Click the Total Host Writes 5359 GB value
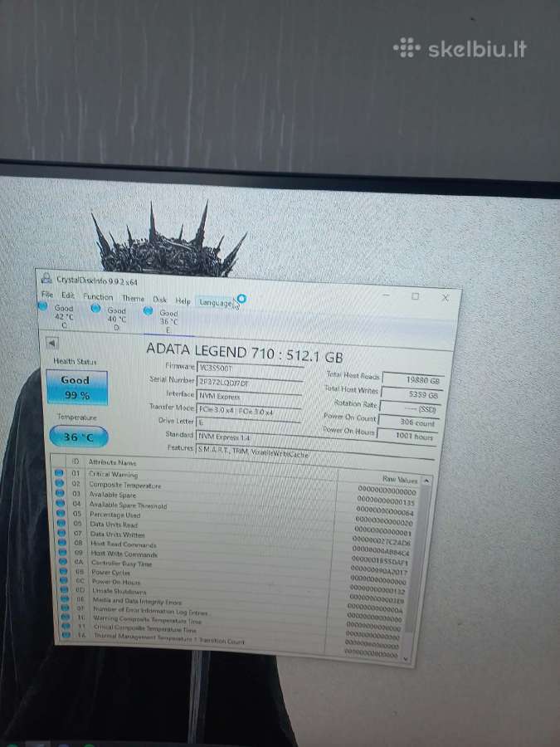 (x=411, y=394)
